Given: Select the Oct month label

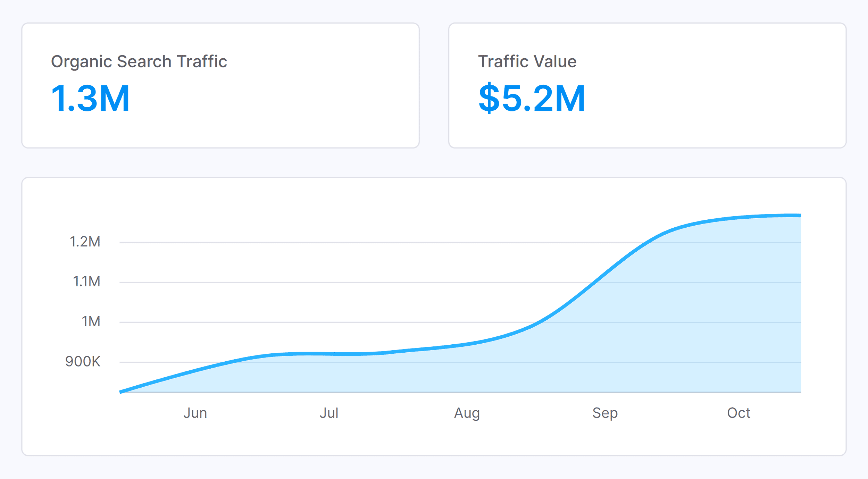Looking at the screenshot, I should pyautogui.click(x=738, y=413).
